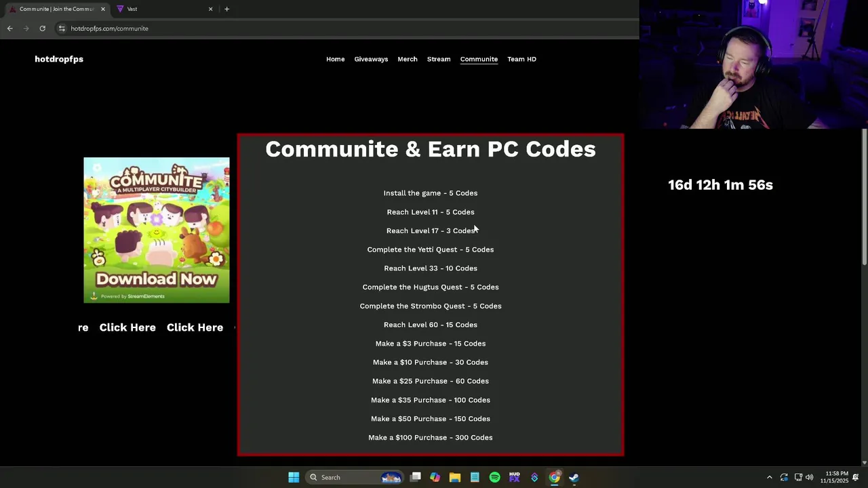Open the Giveaways nav link
Screen dimensions: 868x488
click(371, 59)
